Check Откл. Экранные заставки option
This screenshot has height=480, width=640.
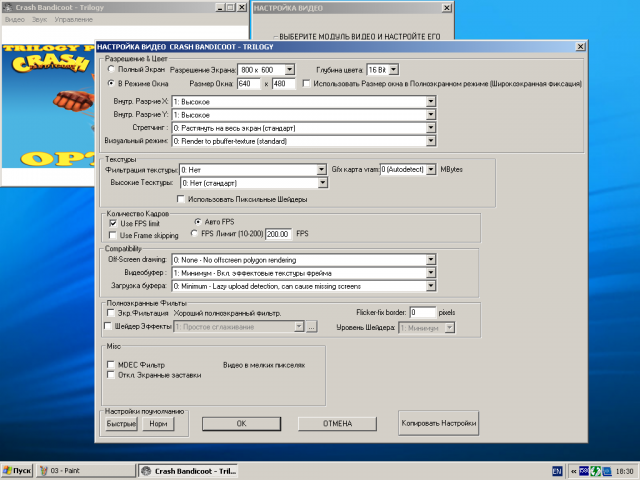(x=111, y=375)
